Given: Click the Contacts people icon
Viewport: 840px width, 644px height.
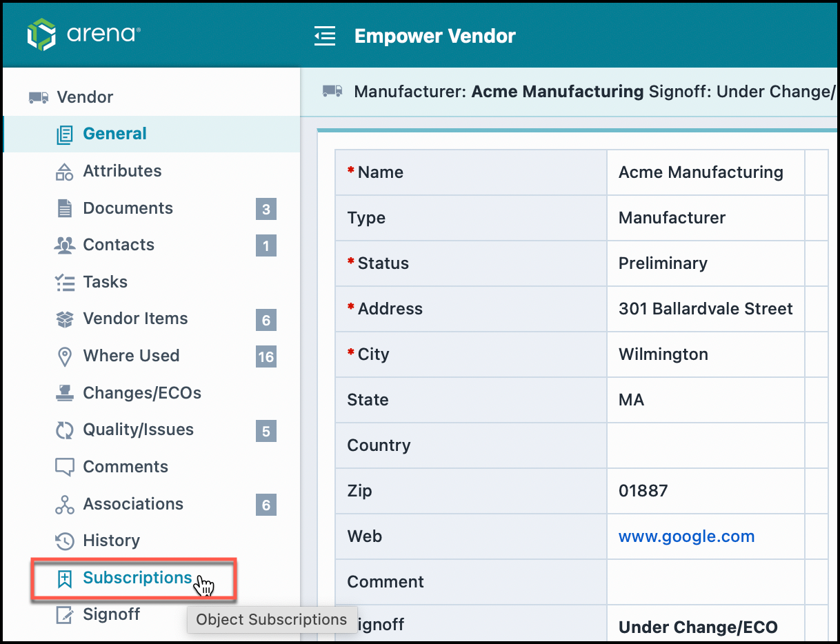Looking at the screenshot, I should pyautogui.click(x=64, y=245).
